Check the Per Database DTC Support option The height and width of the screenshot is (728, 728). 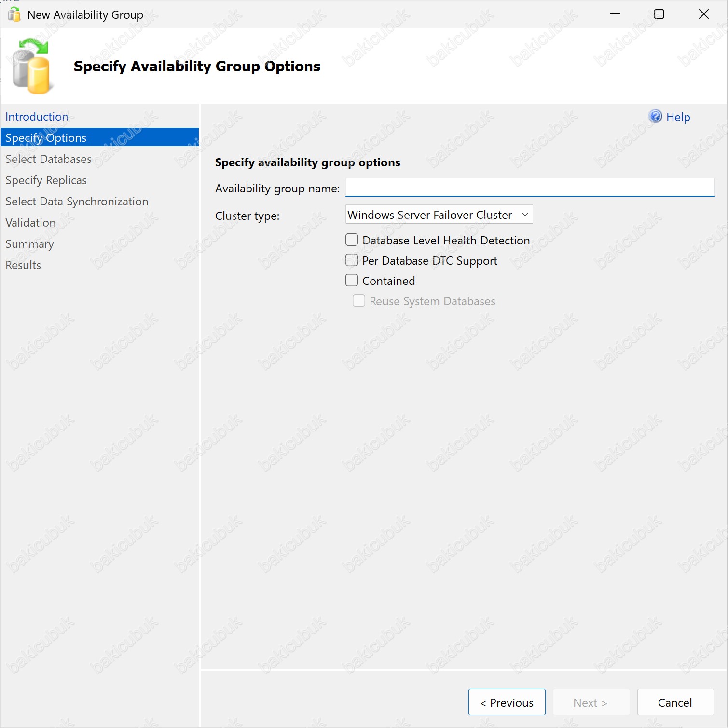coord(352,260)
